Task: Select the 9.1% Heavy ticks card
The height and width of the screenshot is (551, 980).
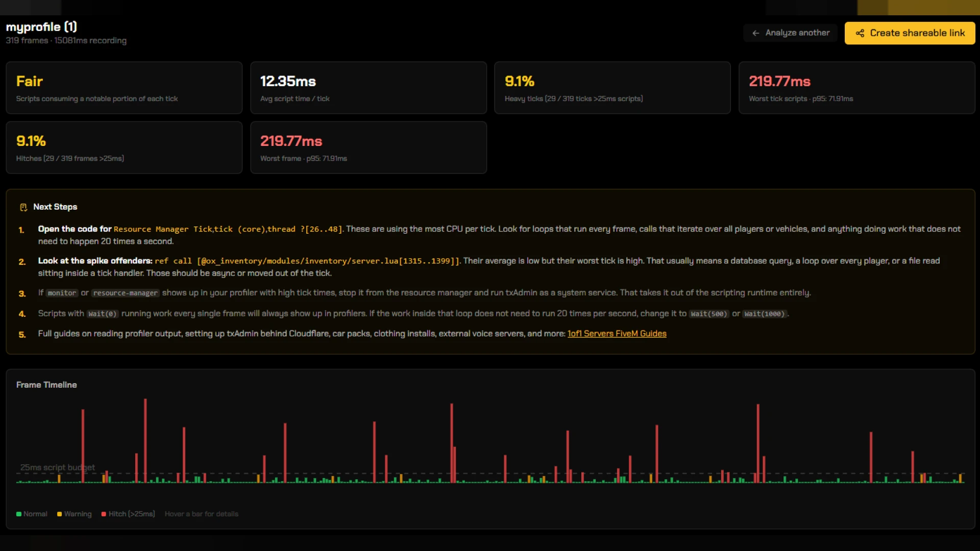Action: tap(612, 88)
